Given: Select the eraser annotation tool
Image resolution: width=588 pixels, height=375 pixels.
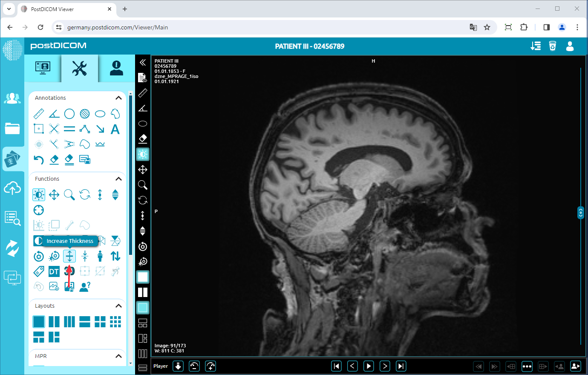Looking at the screenshot, I should [x=54, y=159].
